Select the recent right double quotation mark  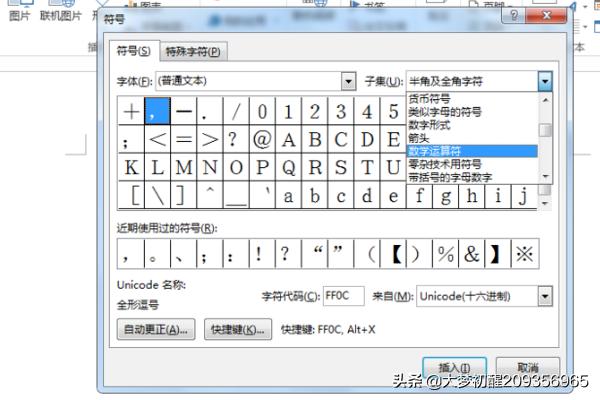click(x=341, y=254)
